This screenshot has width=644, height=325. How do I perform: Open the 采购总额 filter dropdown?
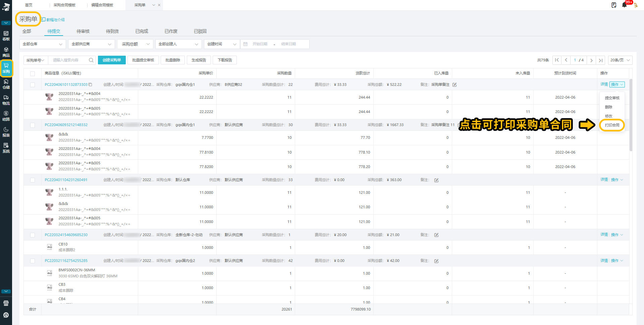point(135,44)
